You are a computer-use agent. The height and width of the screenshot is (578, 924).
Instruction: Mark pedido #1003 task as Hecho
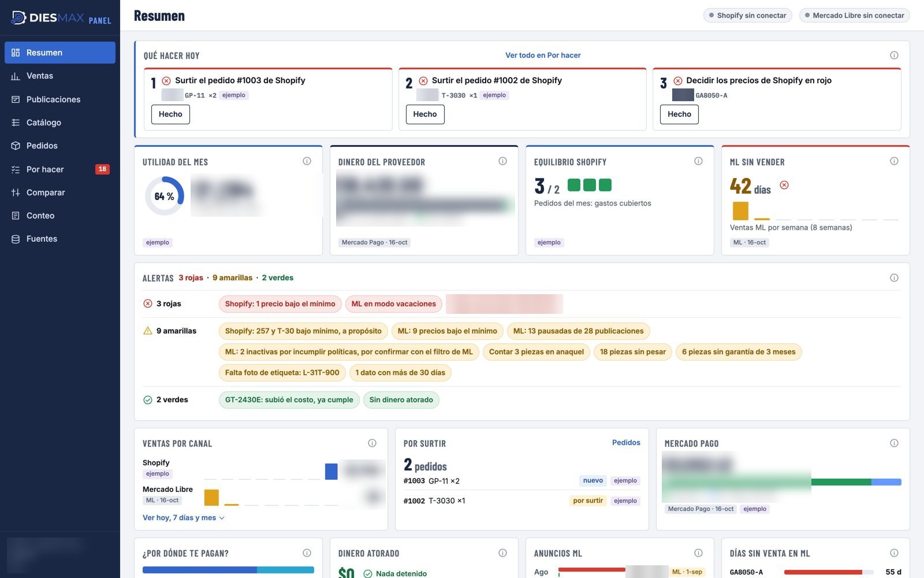tap(170, 114)
